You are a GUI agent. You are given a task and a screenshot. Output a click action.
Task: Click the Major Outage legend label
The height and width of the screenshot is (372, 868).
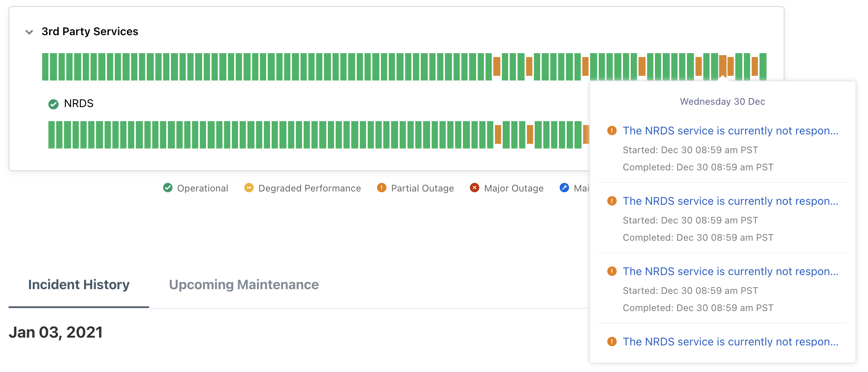pos(514,188)
